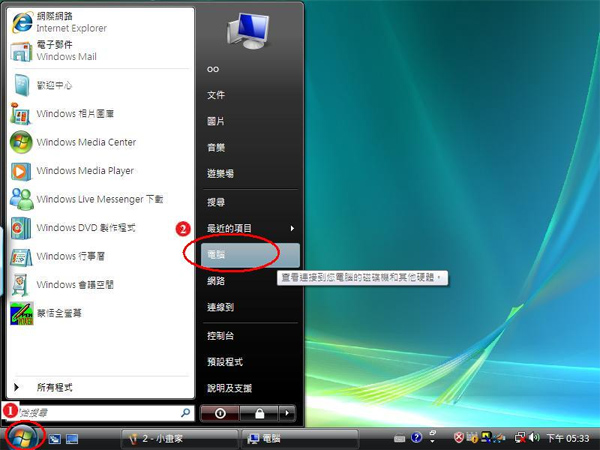Click the yellow display tray icon
Viewport: 600px width, 450px height.
pos(486,436)
